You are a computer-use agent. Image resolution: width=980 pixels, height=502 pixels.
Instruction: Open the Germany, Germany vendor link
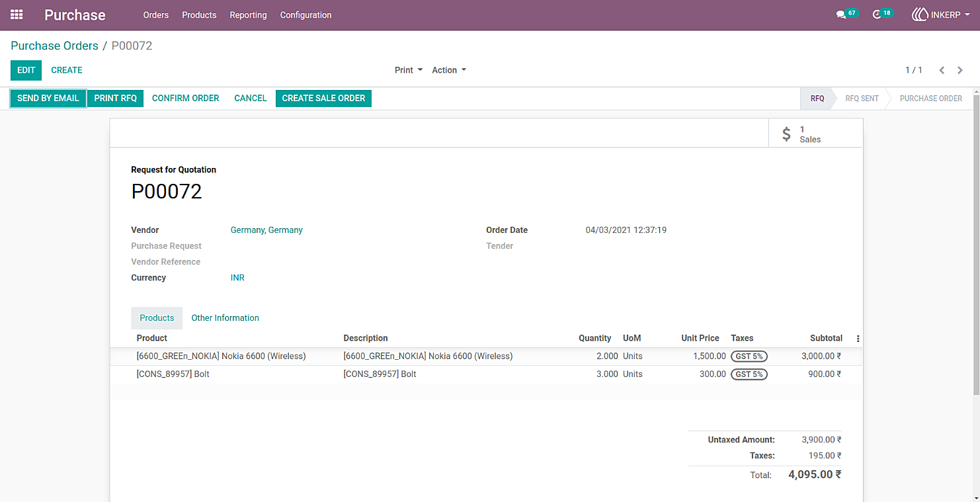coord(266,230)
